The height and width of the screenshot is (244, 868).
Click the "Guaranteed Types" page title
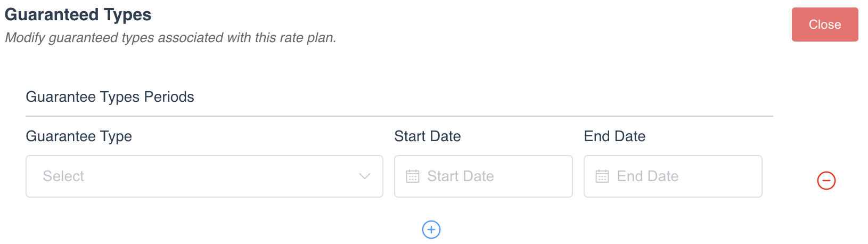(78, 14)
